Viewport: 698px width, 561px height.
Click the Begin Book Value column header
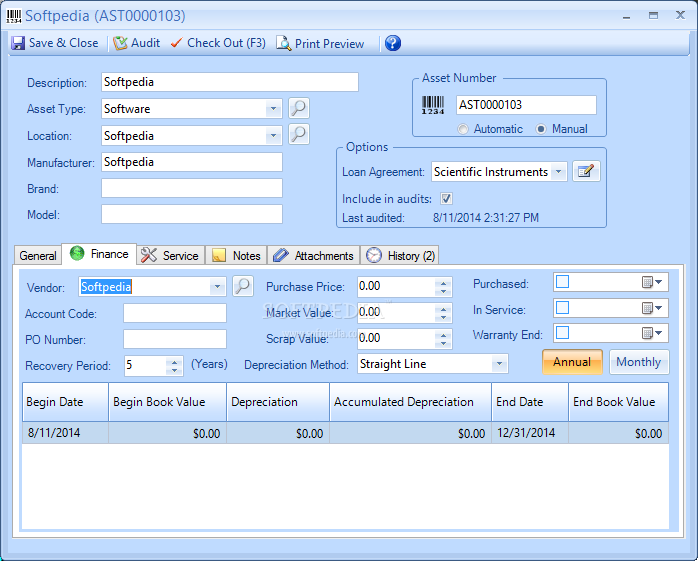point(167,402)
